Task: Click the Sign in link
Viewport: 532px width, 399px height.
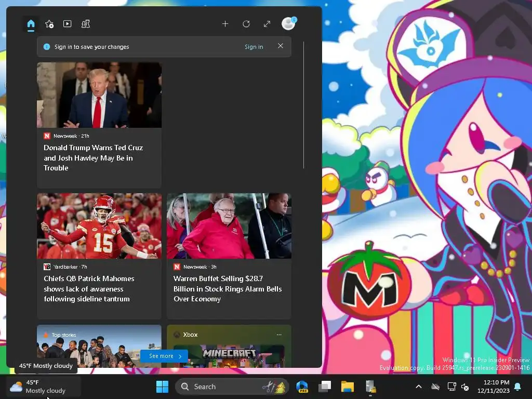Action: [254, 47]
